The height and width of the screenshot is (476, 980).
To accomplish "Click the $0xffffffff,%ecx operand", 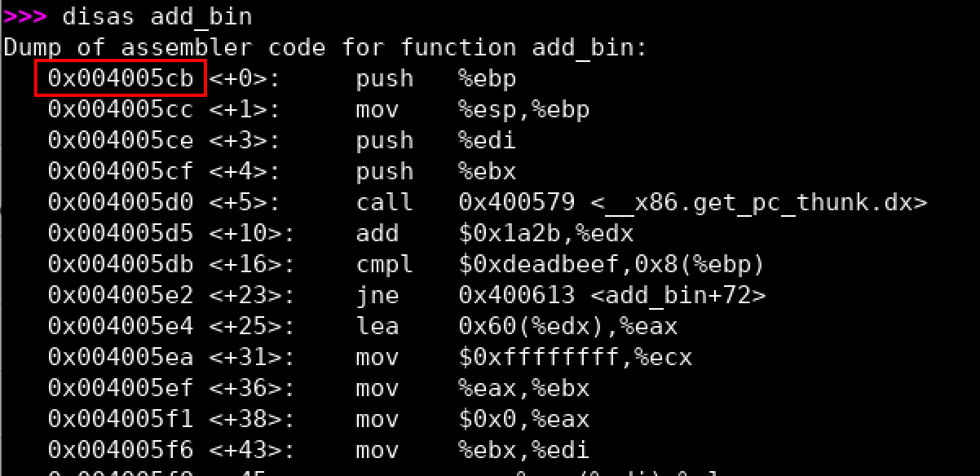I will (576, 357).
